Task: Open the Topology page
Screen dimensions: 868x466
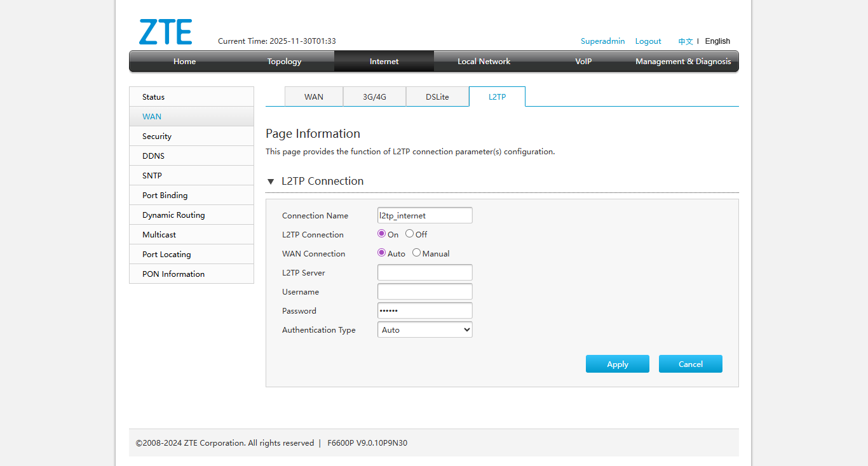Action: click(x=284, y=62)
